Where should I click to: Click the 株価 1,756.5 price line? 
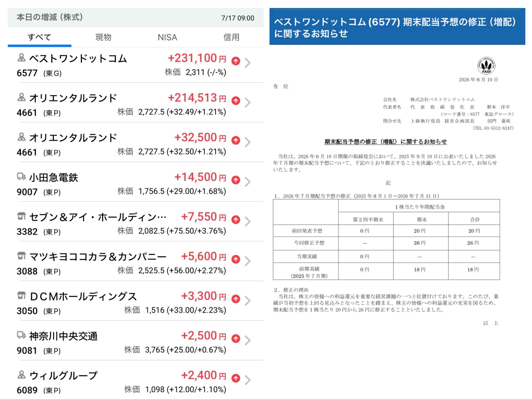point(172,191)
